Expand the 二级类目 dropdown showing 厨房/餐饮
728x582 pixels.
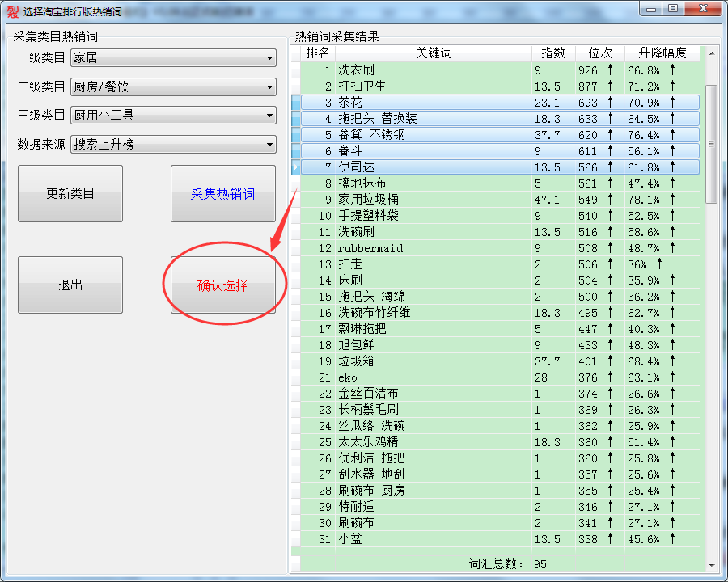point(173,87)
